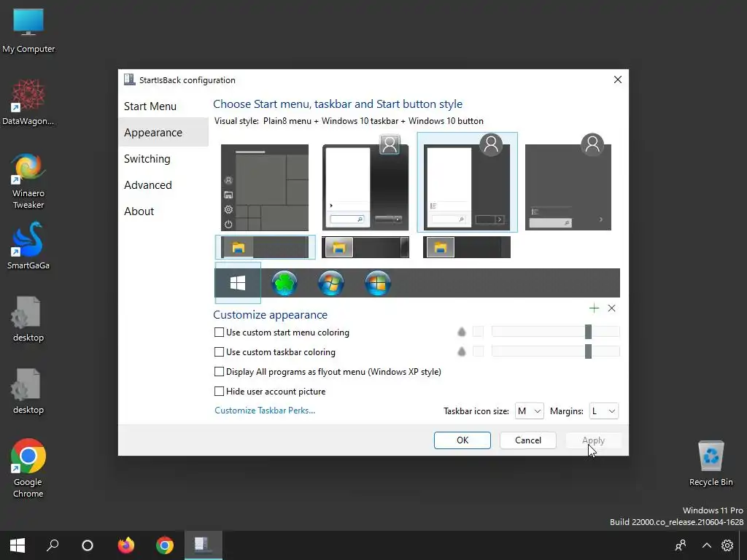Choose the green clover start button orb
This screenshot has width=747, height=560.
coord(285,284)
